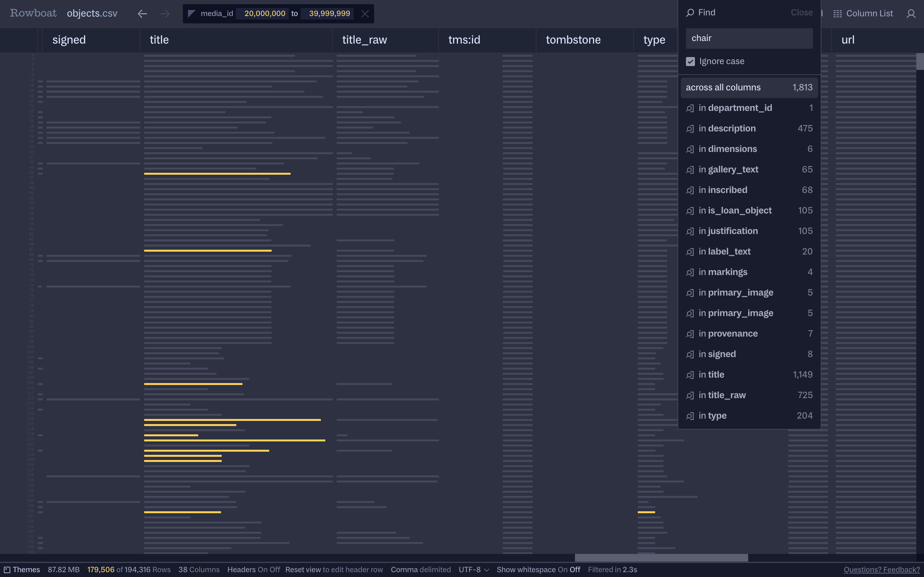
Task: Remove the media_id range filter
Action: 365,14
